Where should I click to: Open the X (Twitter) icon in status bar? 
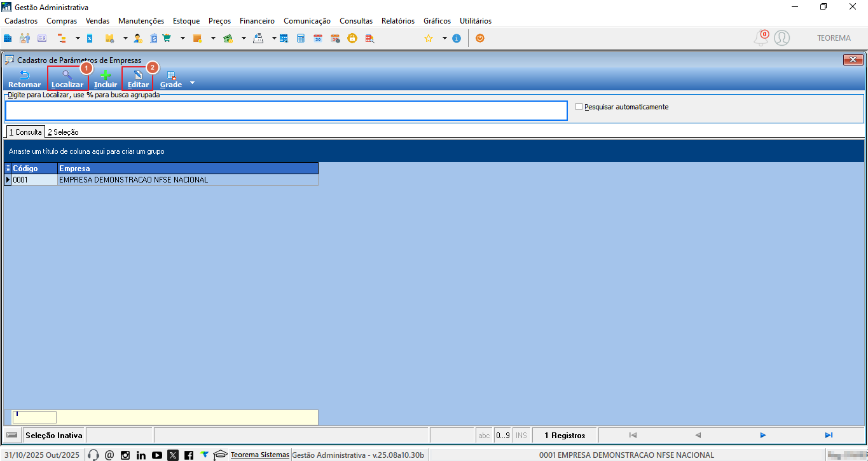point(173,455)
